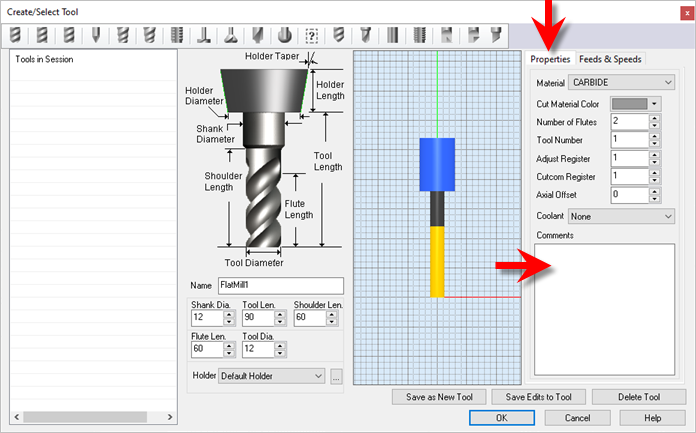Click Save as New Tool button
Screen dimensions: 696x433
[439, 397]
